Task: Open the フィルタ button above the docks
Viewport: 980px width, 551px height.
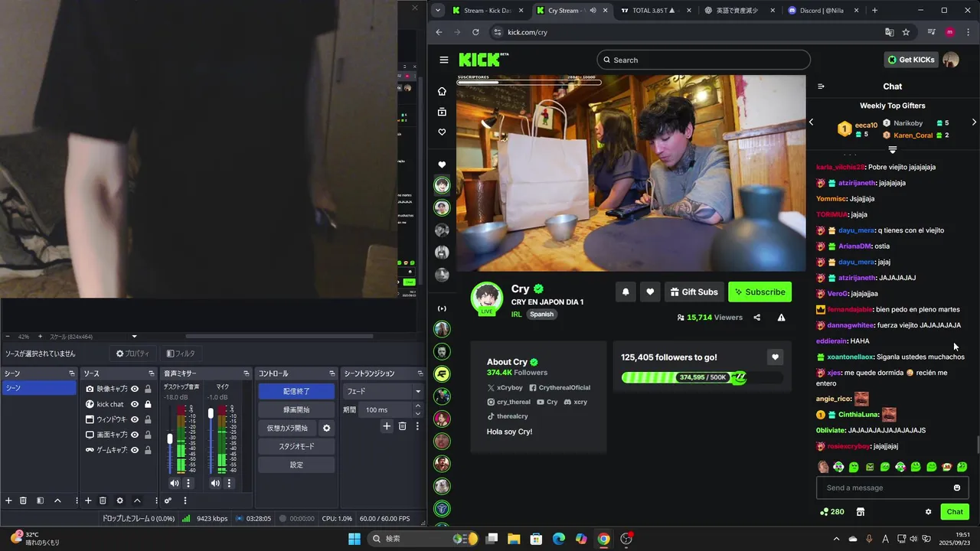Action: click(x=180, y=354)
